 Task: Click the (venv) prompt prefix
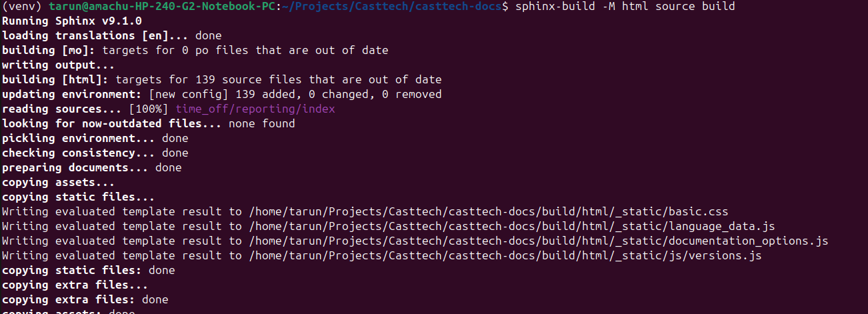22,6
